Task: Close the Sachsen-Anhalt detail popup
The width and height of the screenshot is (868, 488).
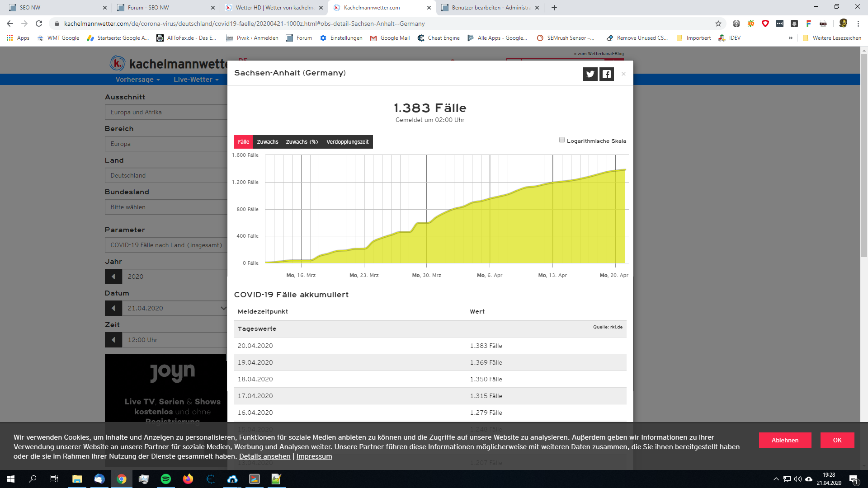Action: pos(623,74)
